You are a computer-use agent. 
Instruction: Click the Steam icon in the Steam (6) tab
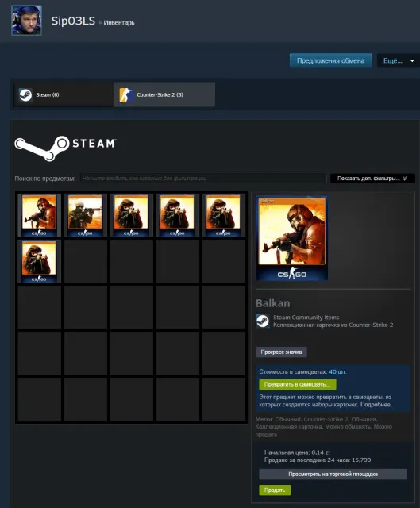pos(25,95)
